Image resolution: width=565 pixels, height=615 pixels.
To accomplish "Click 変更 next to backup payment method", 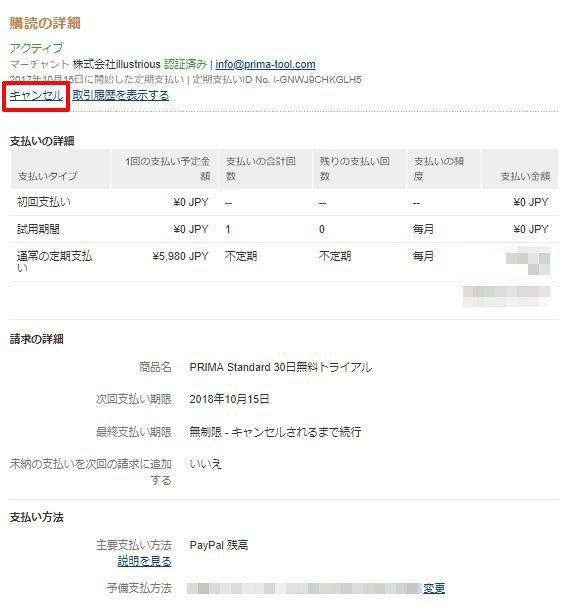I will 434,588.
